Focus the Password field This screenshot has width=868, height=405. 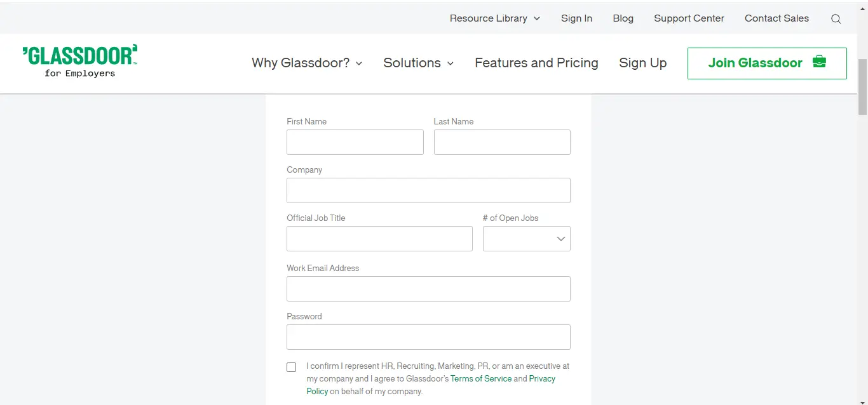pos(428,337)
